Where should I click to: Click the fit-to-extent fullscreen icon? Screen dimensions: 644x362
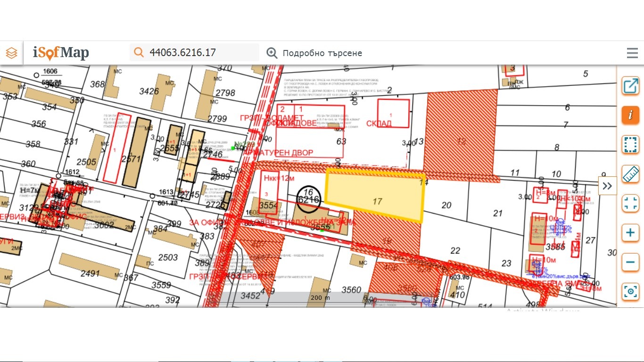(630, 204)
